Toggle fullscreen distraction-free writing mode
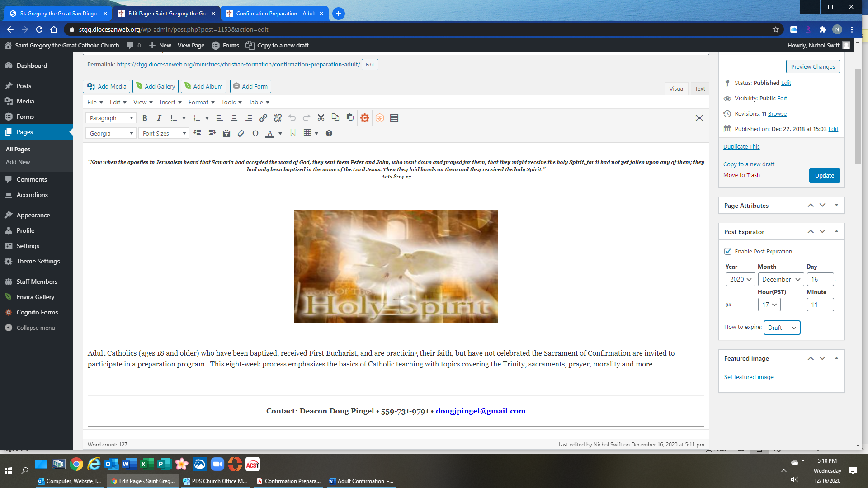The image size is (868, 488). [699, 118]
